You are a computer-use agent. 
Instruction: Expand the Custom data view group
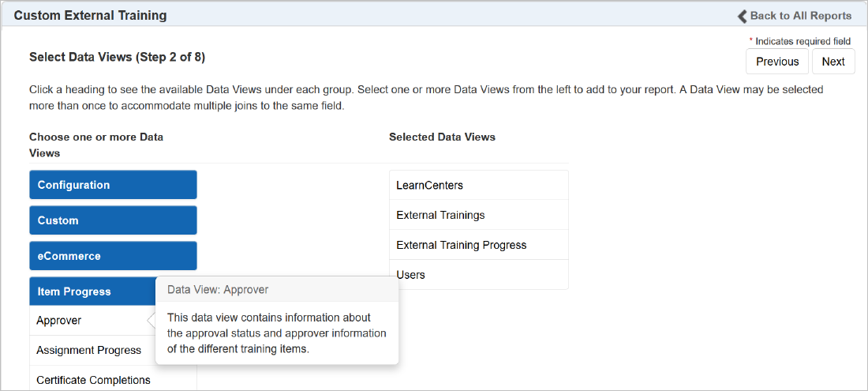tap(113, 220)
